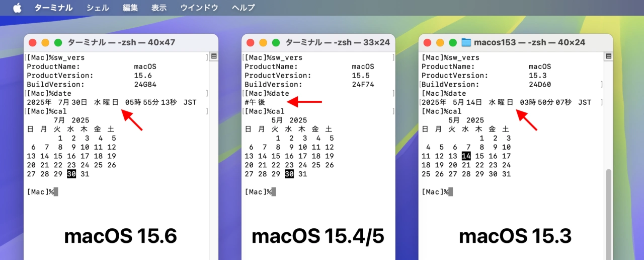
Task: Click BuildVersion value 24D60
Action: click(540, 85)
